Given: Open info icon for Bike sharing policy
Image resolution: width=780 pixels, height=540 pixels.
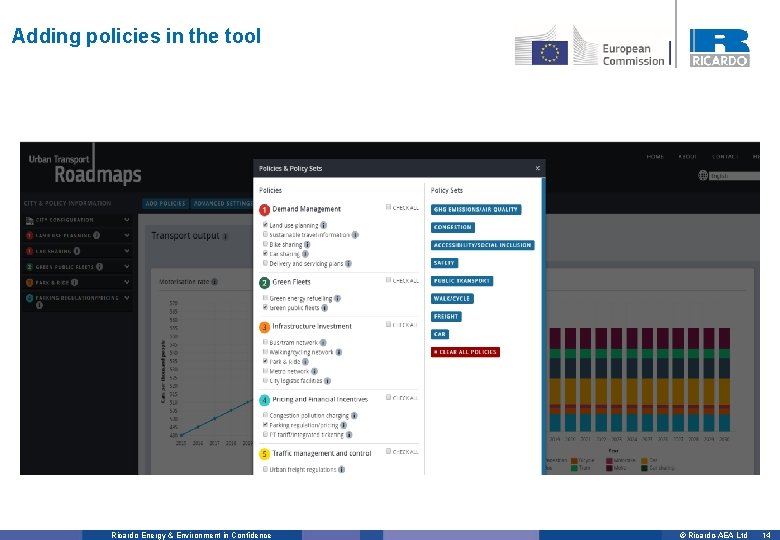Looking at the screenshot, I should pos(307,245).
